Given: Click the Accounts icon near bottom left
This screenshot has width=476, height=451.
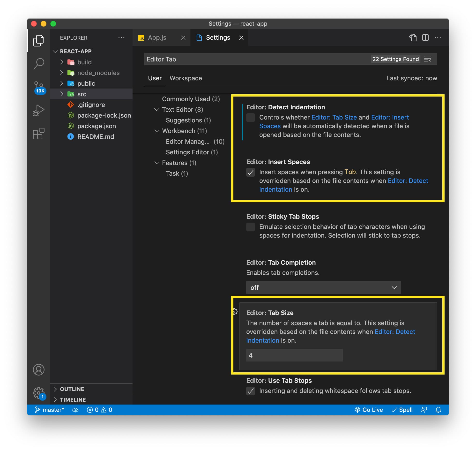Looking at the screenshot, I should point(39,369).
